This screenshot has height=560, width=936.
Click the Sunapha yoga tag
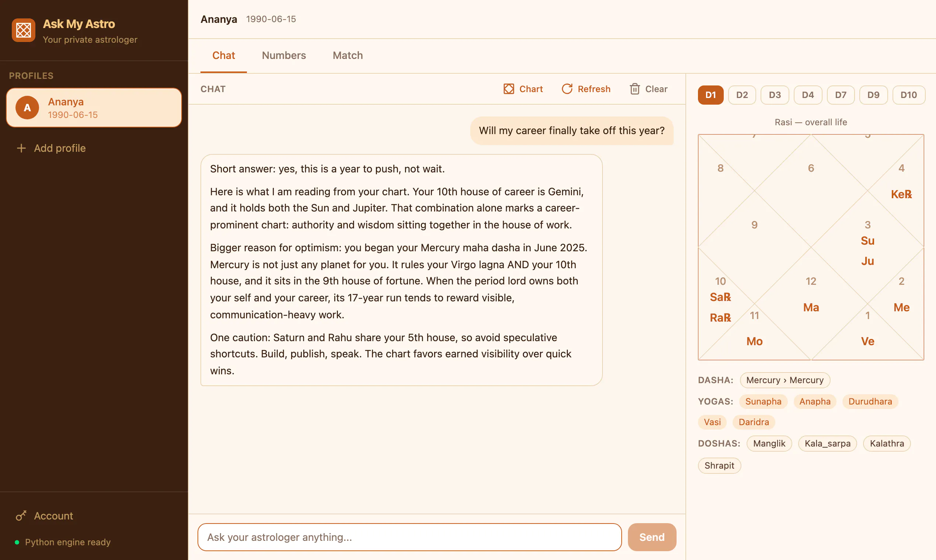click(763, 401)
